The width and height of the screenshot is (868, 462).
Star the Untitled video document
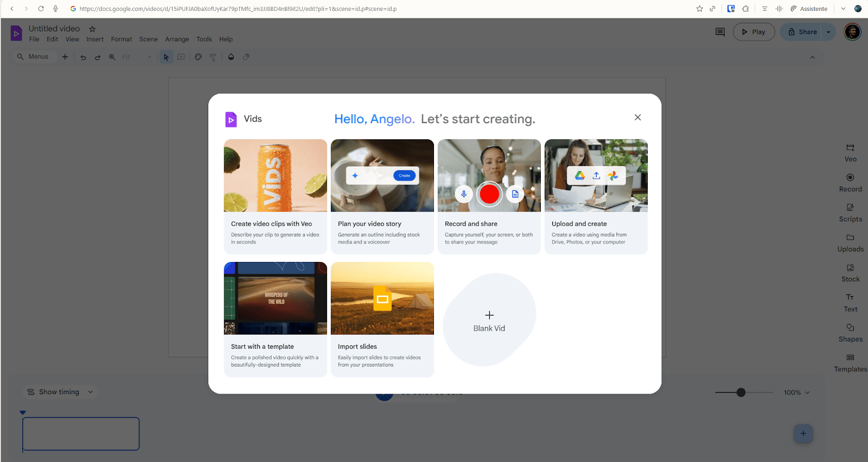92,29
